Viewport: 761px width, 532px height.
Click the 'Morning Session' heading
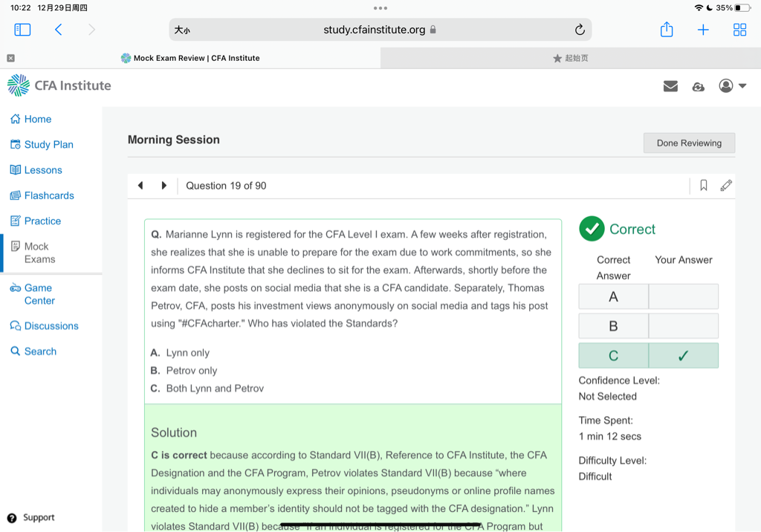[174, 140]
